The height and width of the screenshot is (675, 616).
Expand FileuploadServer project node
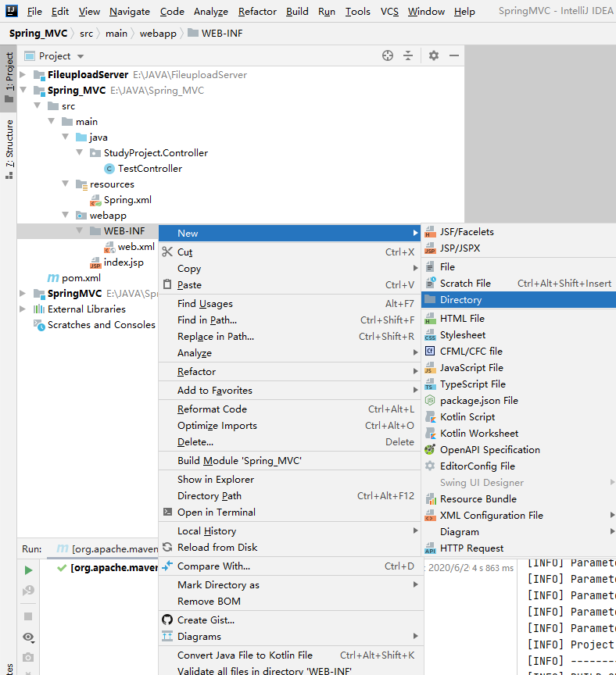pos(23,74)
